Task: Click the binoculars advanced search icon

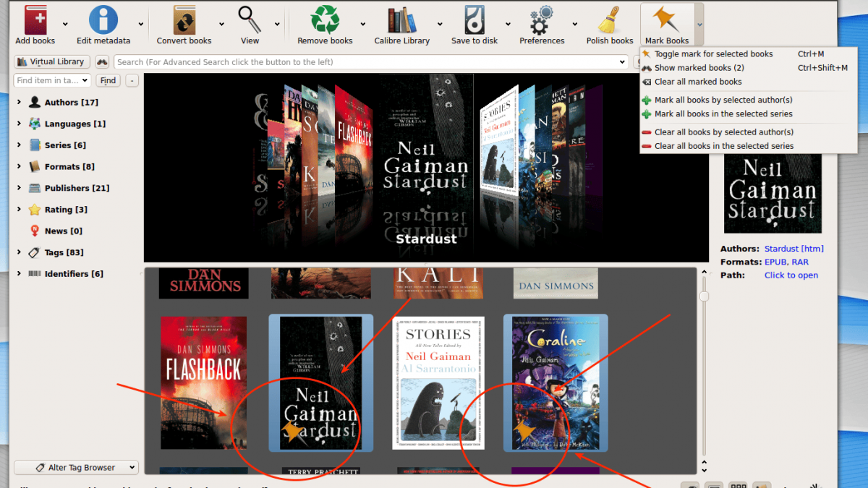Action: point(102,62)
